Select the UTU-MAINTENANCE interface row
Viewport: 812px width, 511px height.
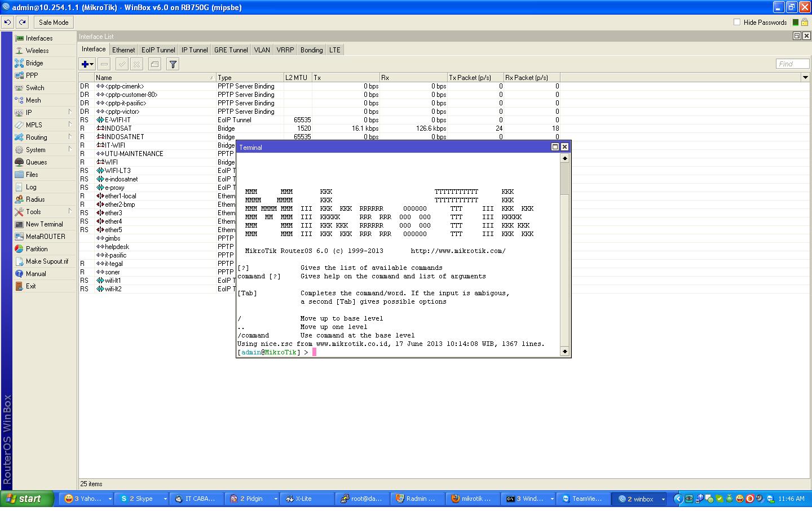point(157,154)
